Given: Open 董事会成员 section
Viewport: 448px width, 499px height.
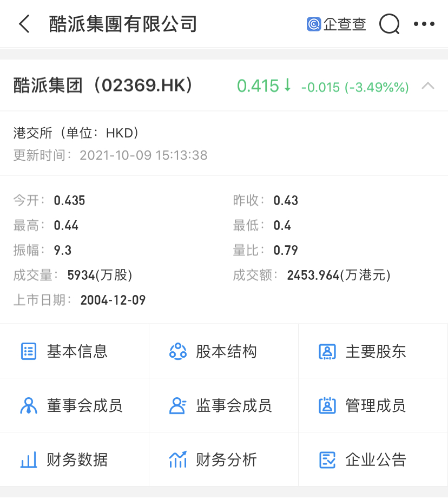Looking at the screenshot, I should pyautogui.click(x=75, y=405).
